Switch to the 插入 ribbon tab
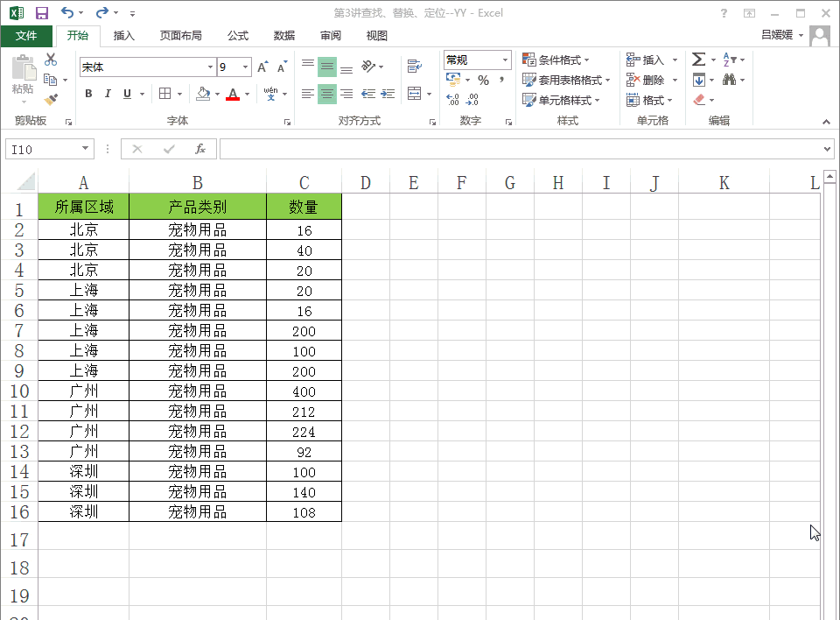840x620 pixels. [x=124, y=36]
